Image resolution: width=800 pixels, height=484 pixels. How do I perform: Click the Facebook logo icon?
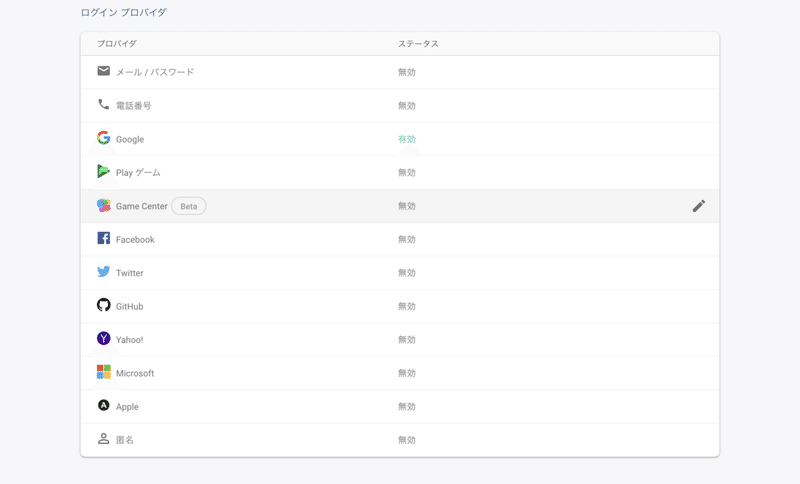pyautogui.click(x=104, y=239)
